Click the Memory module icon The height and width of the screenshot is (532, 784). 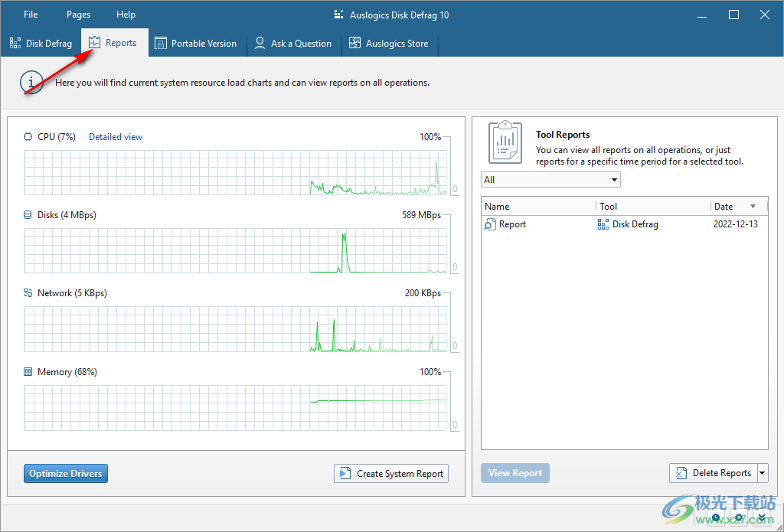click(x=28, y=371)
